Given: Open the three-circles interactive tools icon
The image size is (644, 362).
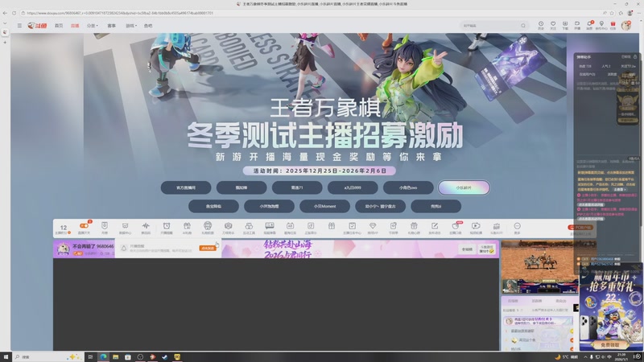Looking at the screenshot, I should coord(249,226).
